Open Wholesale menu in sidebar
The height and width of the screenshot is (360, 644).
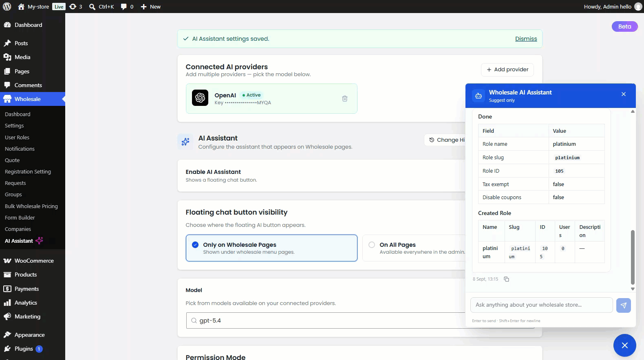tap(33, 99)
